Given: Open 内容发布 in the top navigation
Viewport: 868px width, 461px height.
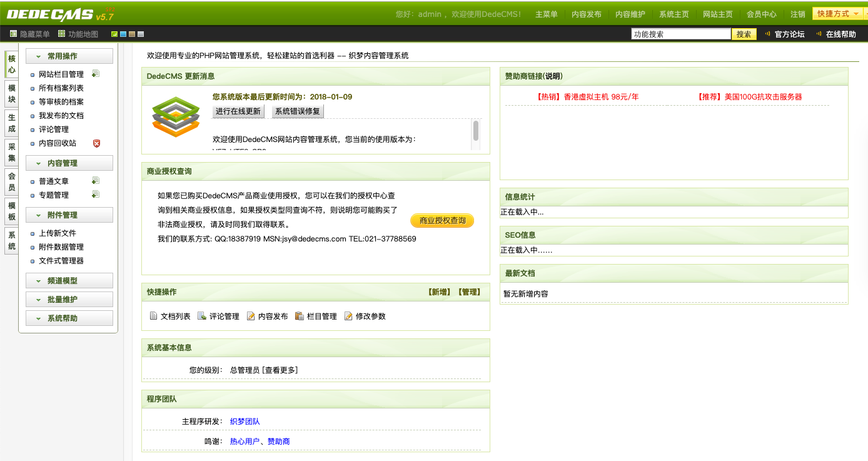Looking at the screenshot, I should click(587, 14).
